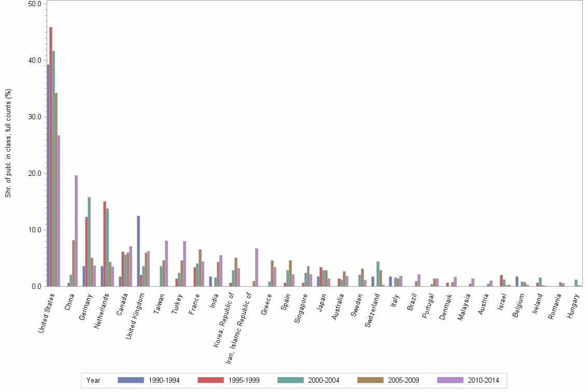Click Germany's teal 2000-2004 bar
Image resolution: width=588 pixels, height=392 pixels.
89,239
